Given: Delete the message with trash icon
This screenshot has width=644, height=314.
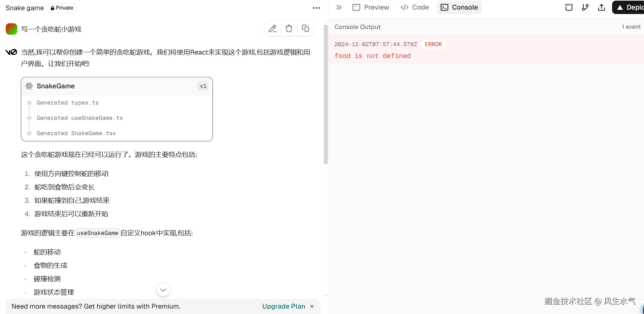Looking at the screenshot, I should click(x=289, y=29).
